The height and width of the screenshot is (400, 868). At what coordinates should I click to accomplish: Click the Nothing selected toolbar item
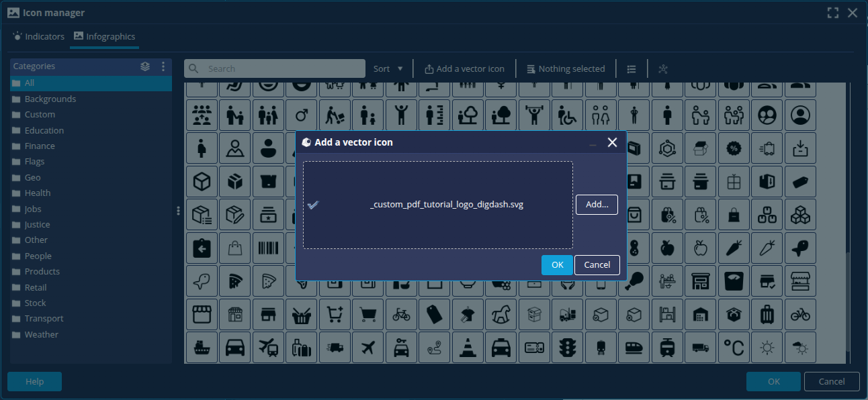click(x=566, y=68)
